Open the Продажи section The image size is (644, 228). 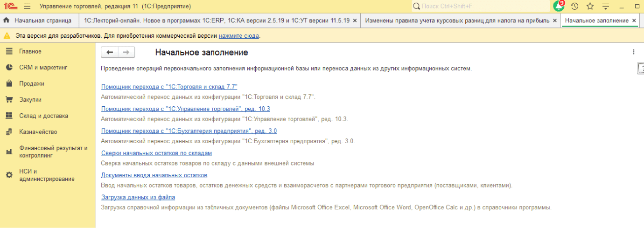click(x=48, y=83)
